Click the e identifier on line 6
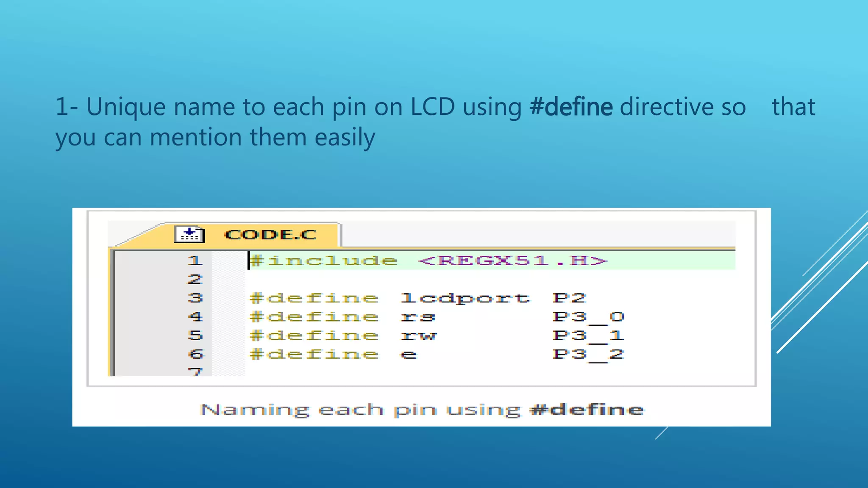This screenshot has width=868, height=488. click(409, 354)
